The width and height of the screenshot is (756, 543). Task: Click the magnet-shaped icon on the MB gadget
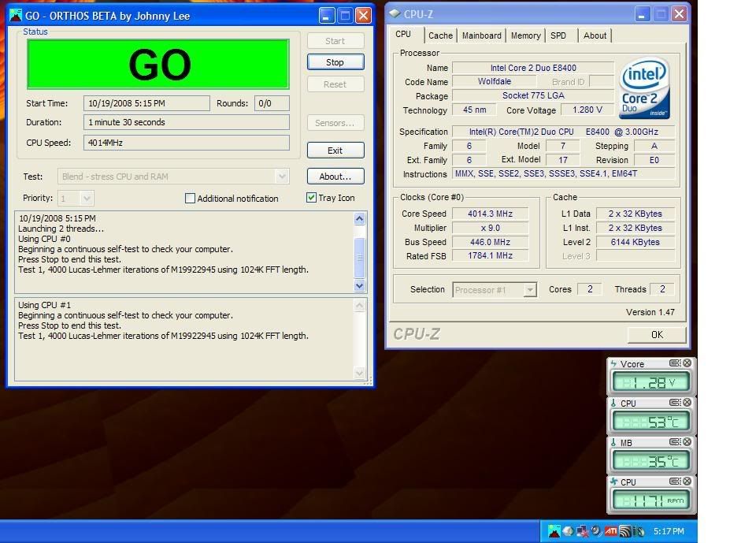click(x=675, y=442)
